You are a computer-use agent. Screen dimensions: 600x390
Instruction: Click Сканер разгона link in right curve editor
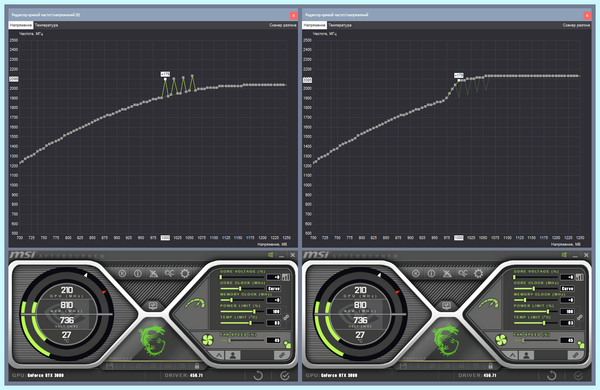(x=576, y=25)
